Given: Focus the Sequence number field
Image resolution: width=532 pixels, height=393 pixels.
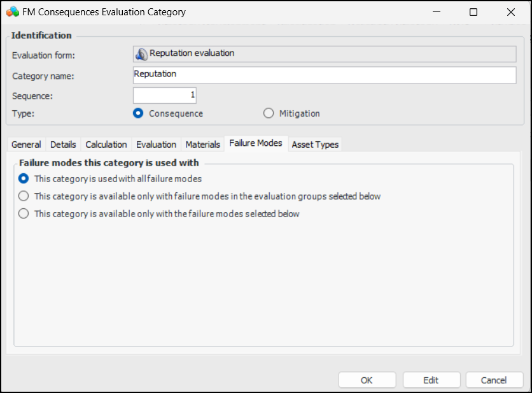Looking at the screenshot, I should [165, 96].
